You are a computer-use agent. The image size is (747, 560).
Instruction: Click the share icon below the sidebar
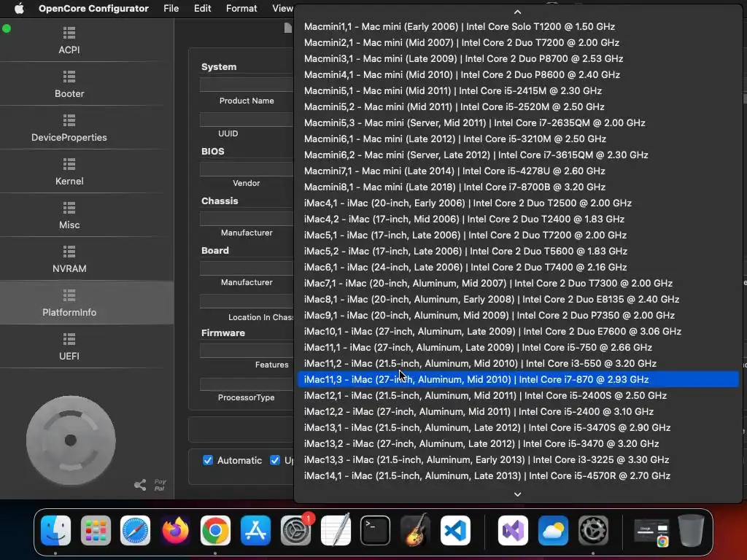140,485
